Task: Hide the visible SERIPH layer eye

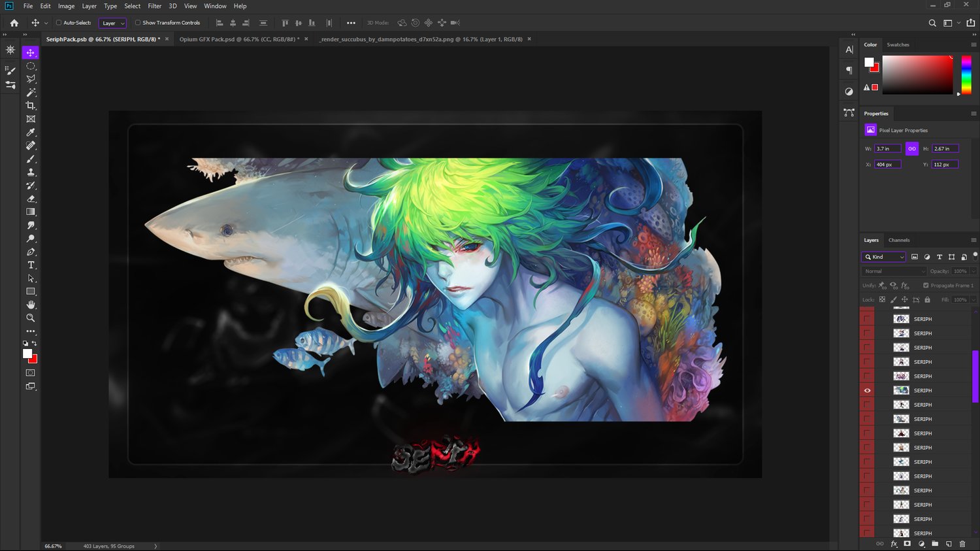Action: tap(867, 391)
